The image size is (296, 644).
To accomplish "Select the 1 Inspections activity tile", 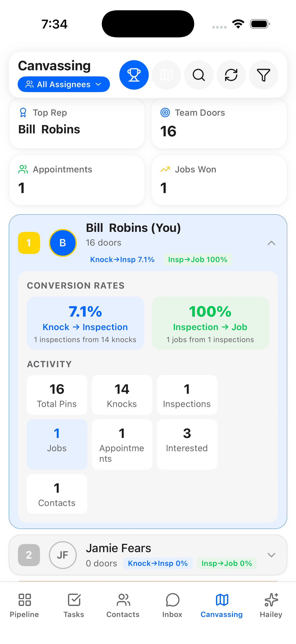I will pyautogui.click(x=187, y=395).
